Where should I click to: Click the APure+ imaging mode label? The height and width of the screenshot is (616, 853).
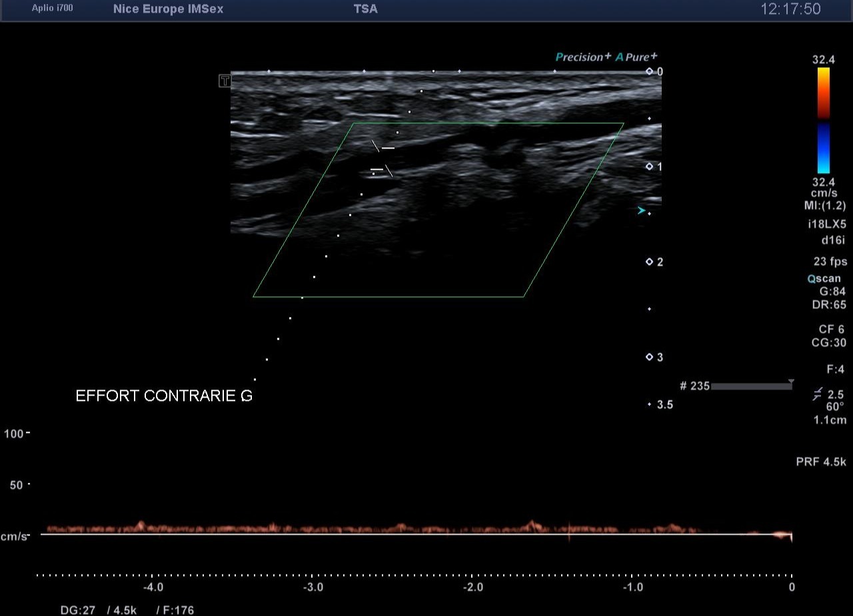[x=636, y=57]
